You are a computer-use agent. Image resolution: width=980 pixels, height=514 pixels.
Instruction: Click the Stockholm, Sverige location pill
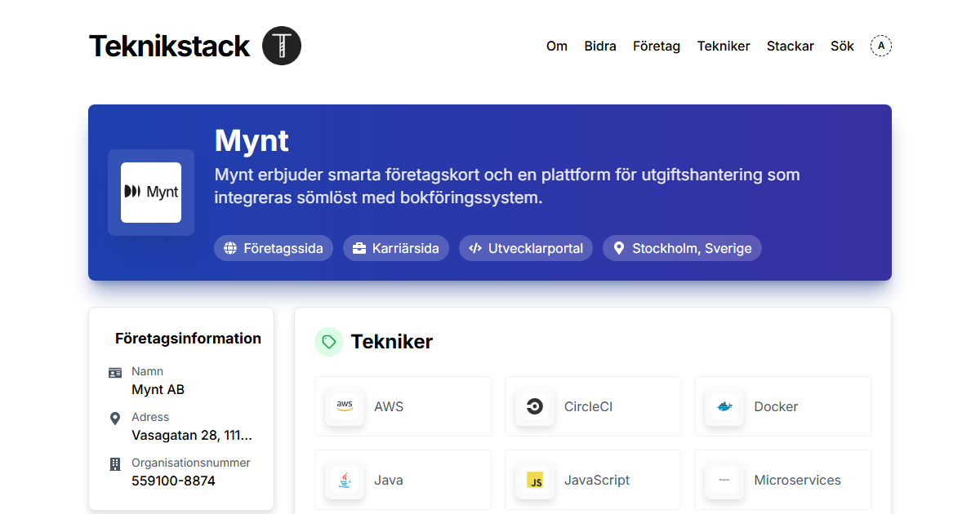pyautogui.click(x=682, y=248)
